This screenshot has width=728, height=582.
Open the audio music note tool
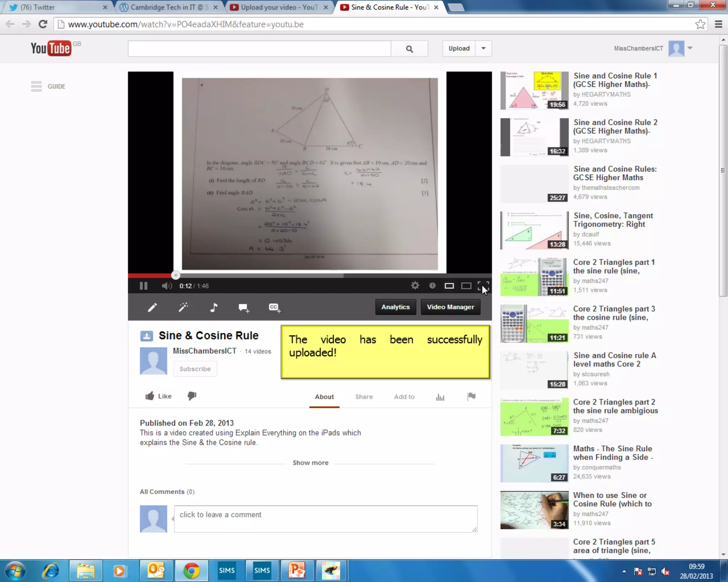click(x=214, y=307)
